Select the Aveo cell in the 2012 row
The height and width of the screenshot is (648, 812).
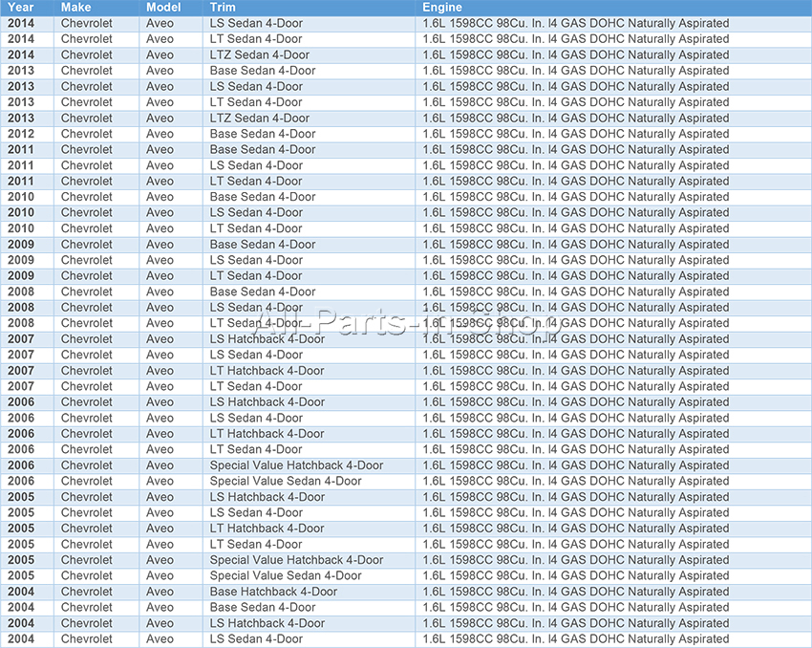pyautogui.click(x=160, y=134)
